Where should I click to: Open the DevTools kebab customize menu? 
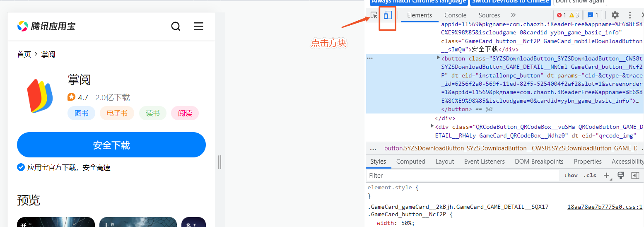pyautogui.click(x=630, y=15)
